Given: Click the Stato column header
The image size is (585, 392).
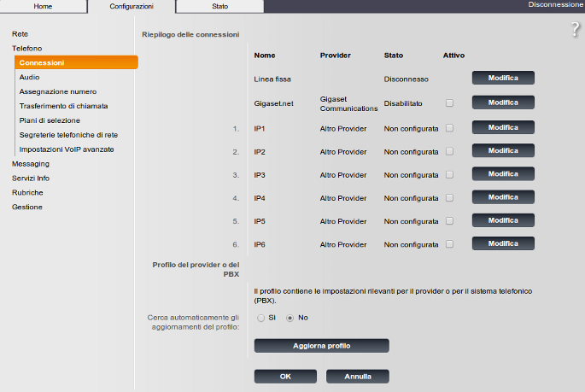Looking at the screenshot, I should [x=393, y=56].
